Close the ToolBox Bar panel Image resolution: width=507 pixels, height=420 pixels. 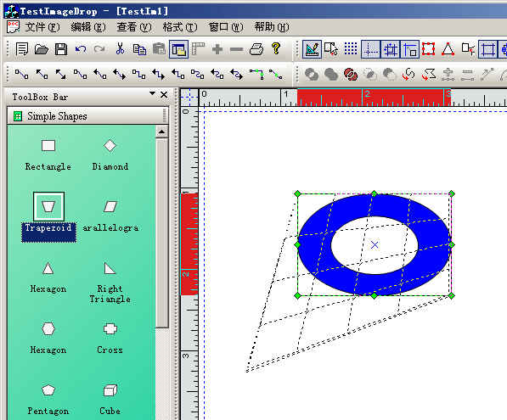[x=164, y=95]
